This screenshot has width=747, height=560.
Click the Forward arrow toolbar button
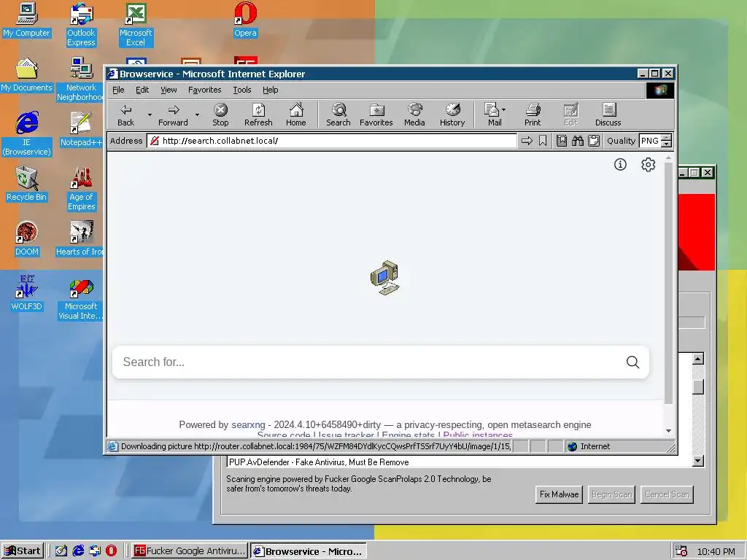(173, 114)
